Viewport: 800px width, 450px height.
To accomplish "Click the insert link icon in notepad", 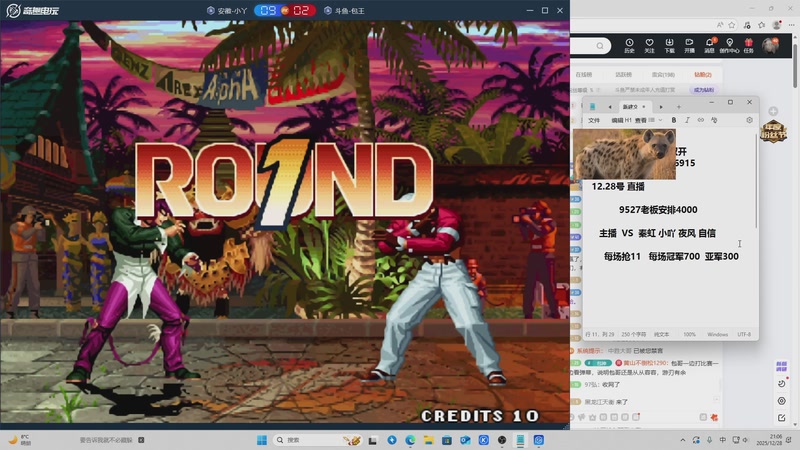I will pyautogui.click(x=701, y=120).
